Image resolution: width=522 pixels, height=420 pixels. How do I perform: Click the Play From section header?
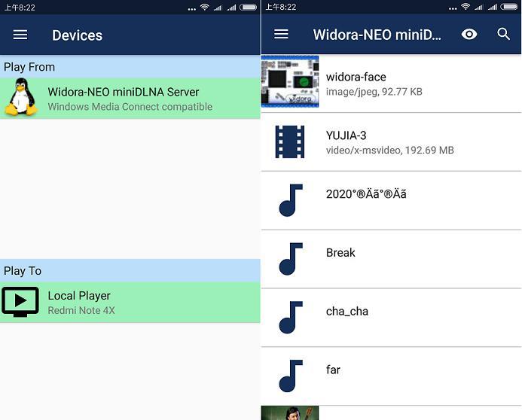(x=130, y=67)
